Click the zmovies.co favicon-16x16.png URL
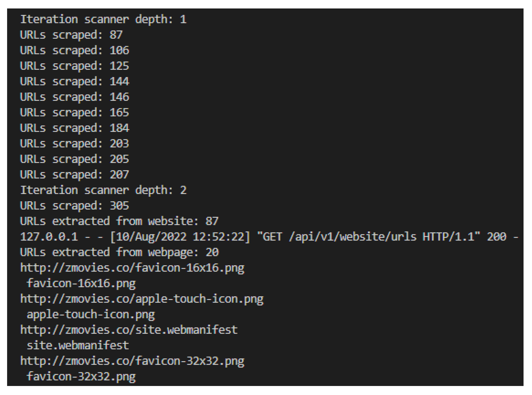 [132, 268]
